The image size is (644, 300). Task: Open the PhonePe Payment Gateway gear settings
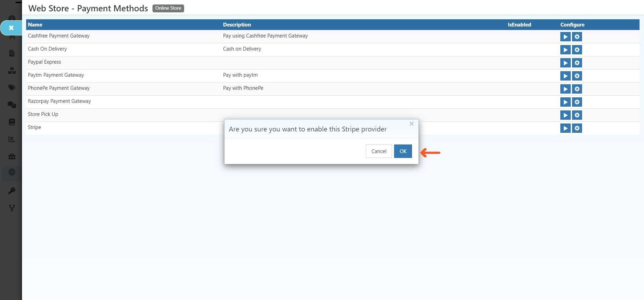click(x=577, y=89)
